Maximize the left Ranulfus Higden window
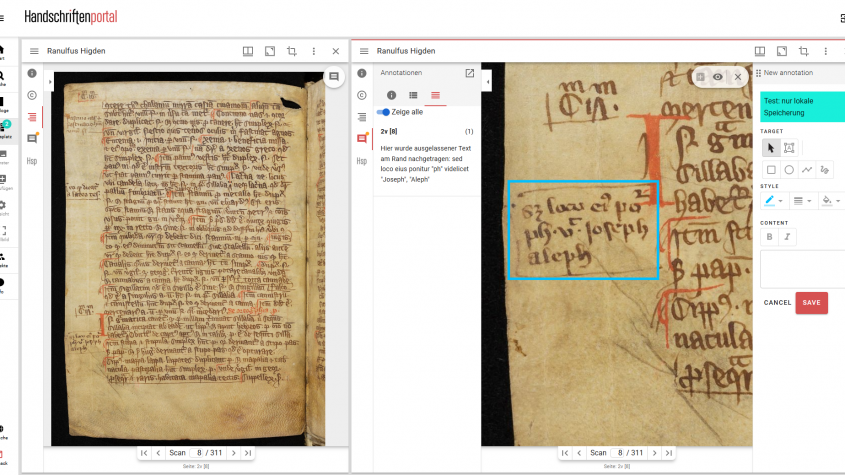The height and width of the screenshot is (475, 845). click(x=270, y=51)
